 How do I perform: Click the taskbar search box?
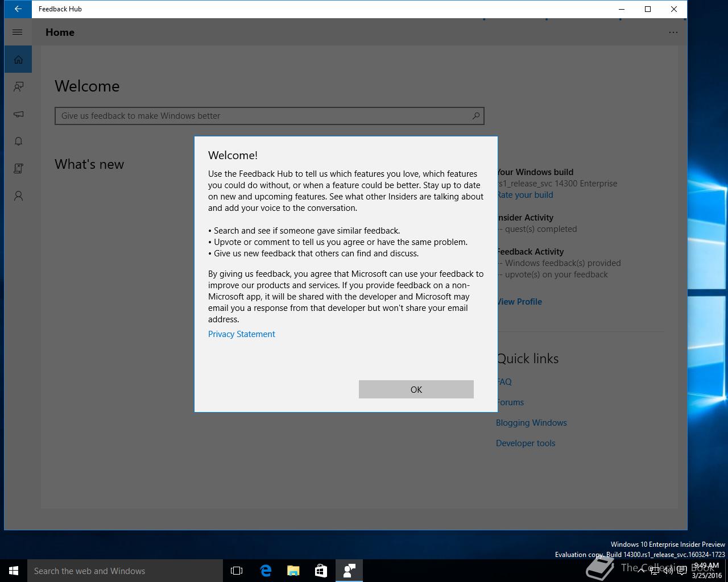coord(125,571)
